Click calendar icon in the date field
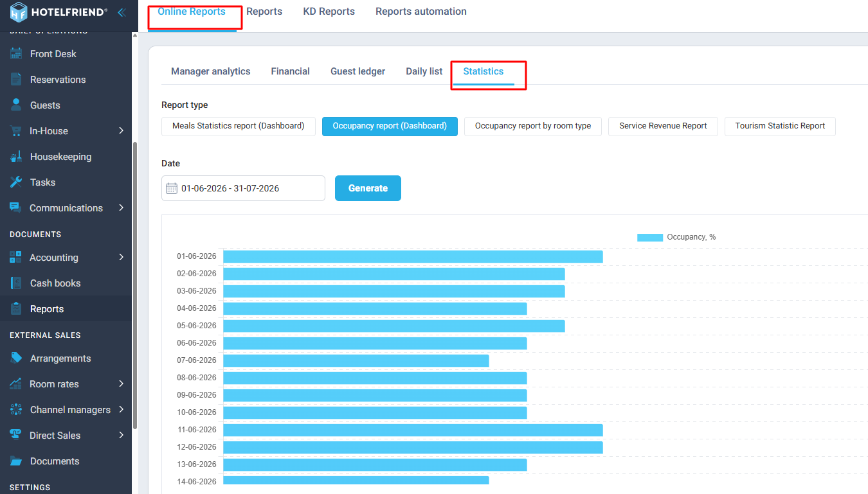This screenshot has width=868, height=494. [x=172, y=188]
